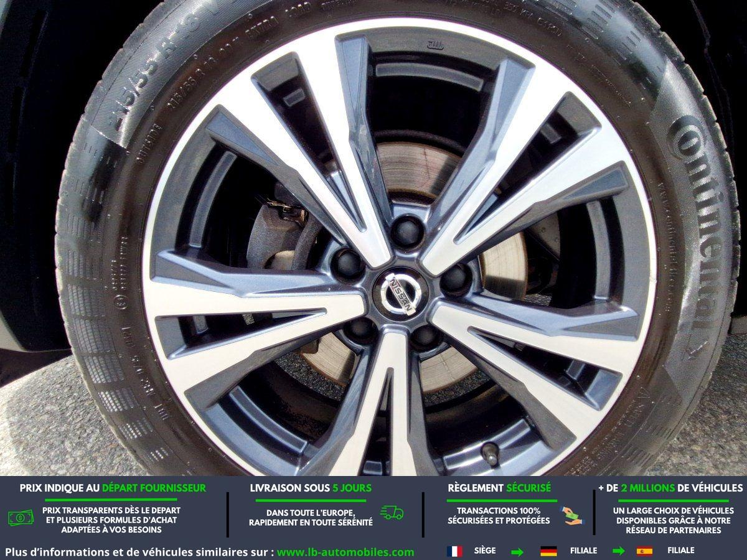Viewport: 747px width, 560px height.
Task: Click the French flag icon
Action: point(454,551)
